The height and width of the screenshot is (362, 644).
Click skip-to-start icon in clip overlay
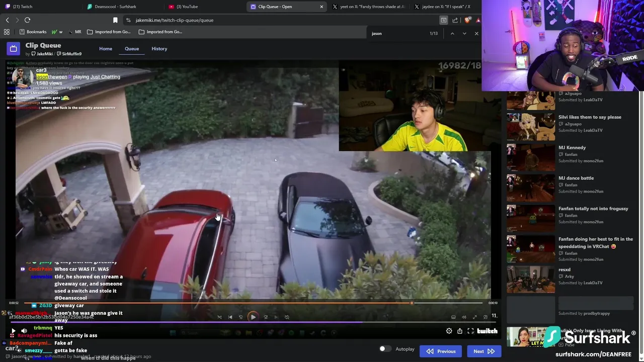[x=230, y=317]
